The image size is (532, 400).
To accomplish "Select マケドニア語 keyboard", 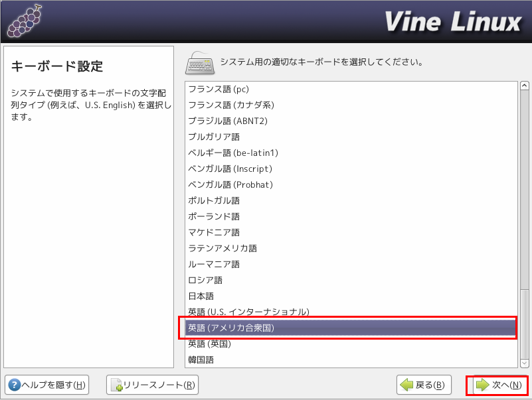I will coord(351,233).
